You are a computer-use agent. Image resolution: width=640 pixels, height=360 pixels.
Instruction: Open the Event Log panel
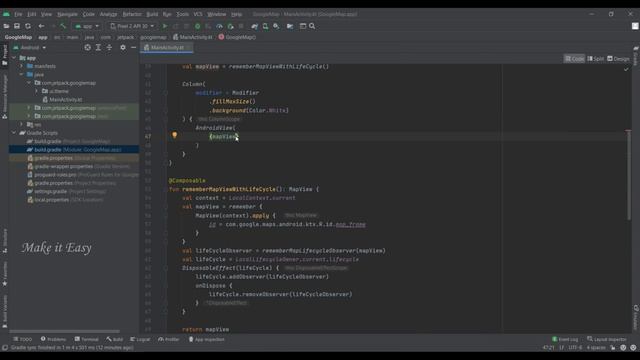click(x=565, y=339)
